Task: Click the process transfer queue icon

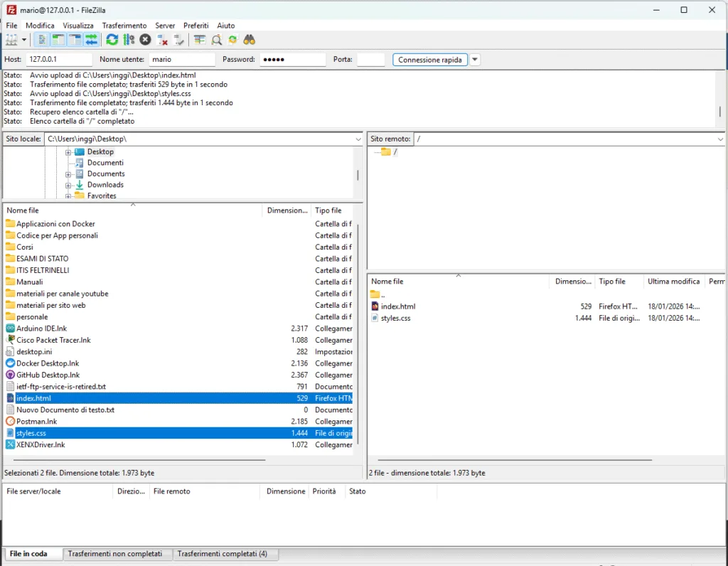Action: [x=129, y=40]
